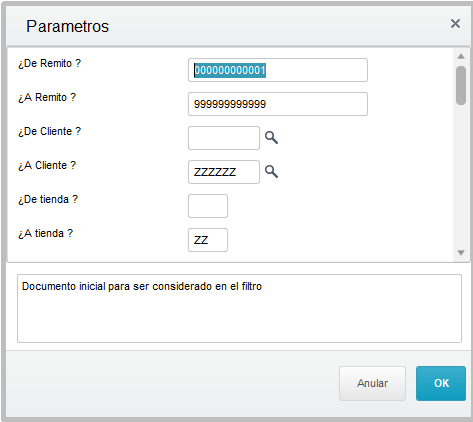Screen dimensions: 473x422
Task: Open lookup search for De Cliente field
Action: [271, 137]
